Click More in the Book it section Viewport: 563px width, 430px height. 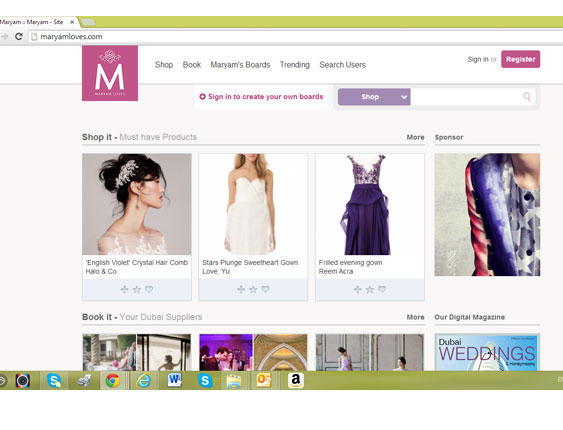pos(415,317)
